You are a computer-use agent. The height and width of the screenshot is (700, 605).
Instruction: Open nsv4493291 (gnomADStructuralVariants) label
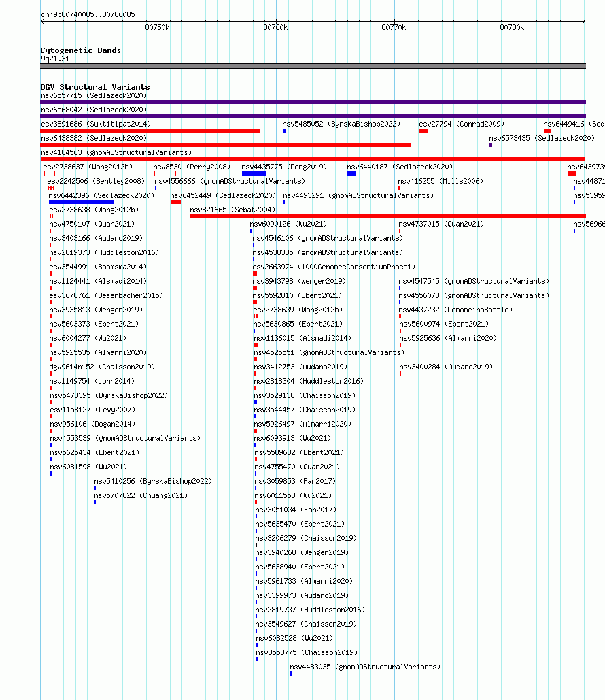358,195
